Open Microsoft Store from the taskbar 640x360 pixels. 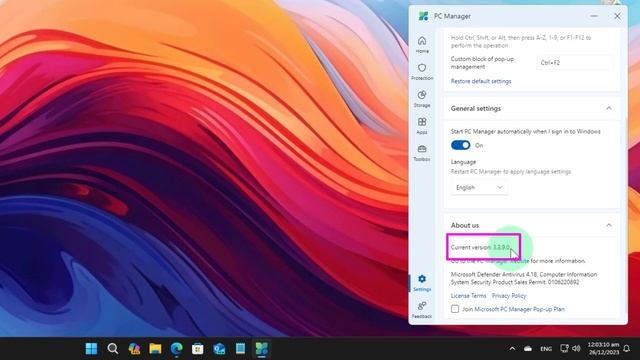click(x=198, y=349)
